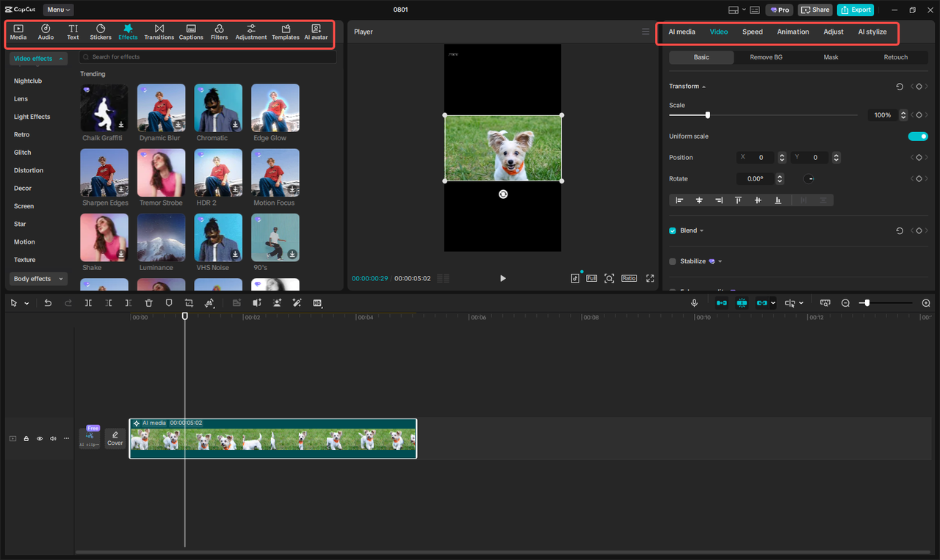Click the Export button
This screenshot has height=560, width=940.
pyautogui.click(x=856, y=10)
